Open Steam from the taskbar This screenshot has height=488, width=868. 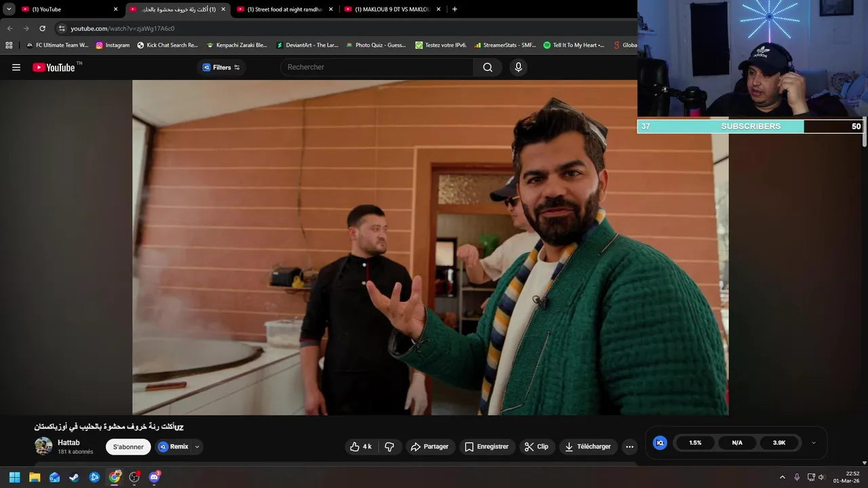pos(75,477)
